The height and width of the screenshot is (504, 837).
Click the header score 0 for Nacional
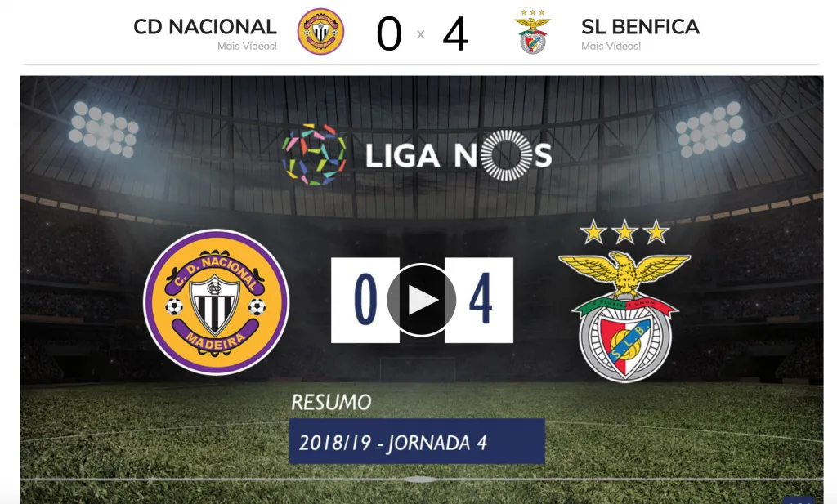click(x=389, y=34)
